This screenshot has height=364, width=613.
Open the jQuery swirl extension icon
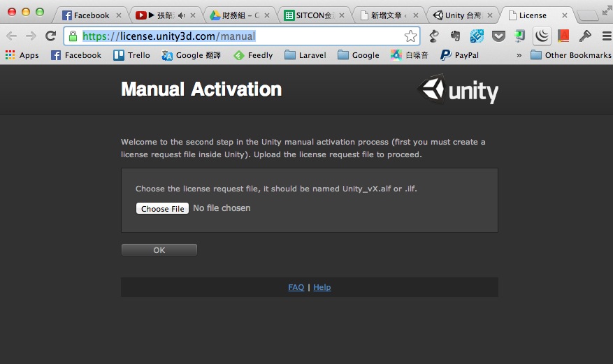point(542,36)
